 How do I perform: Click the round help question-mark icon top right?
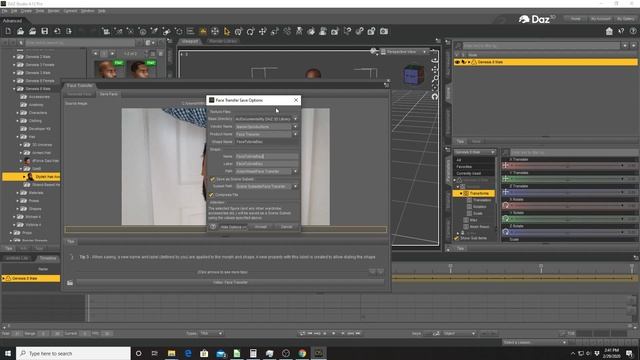pos(633,31)
